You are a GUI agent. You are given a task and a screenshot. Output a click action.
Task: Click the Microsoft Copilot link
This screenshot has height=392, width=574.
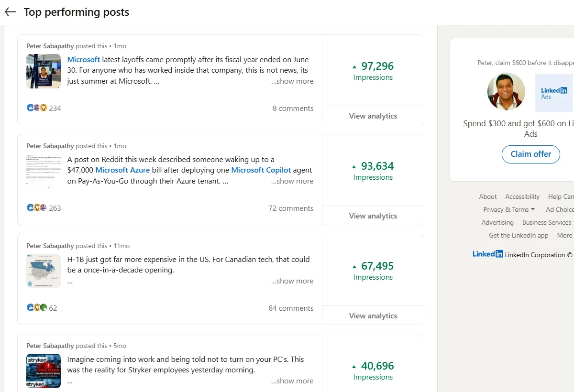click(x=261, y=170)
